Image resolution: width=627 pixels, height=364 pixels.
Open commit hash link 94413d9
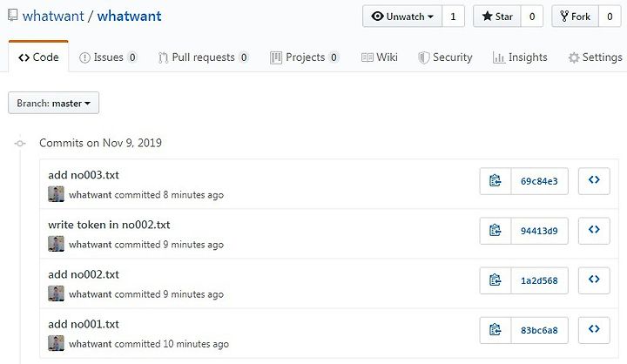click(539, 231)
